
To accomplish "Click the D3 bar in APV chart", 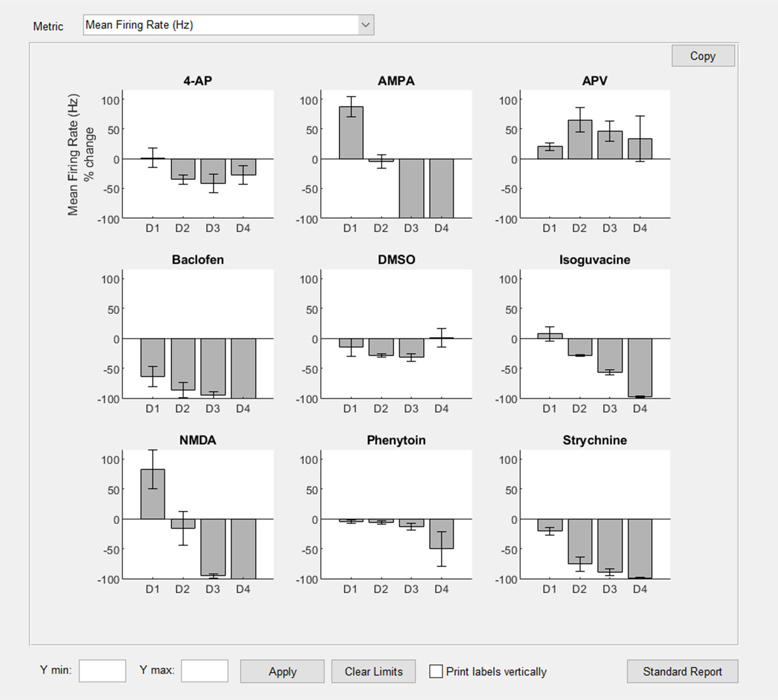I will click(610, 145).
